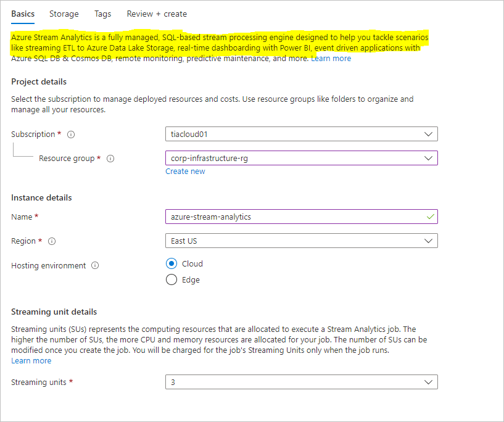Select the Edge hosting environment
Screen dimensions: 504x422
click(x=171, y=279)
